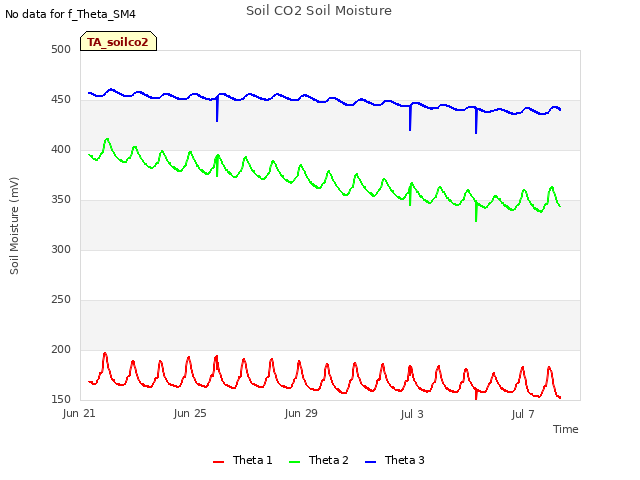Click the 150 y-axis tick label
This screenshot has height=480, width=640.
tap(61, 399)
